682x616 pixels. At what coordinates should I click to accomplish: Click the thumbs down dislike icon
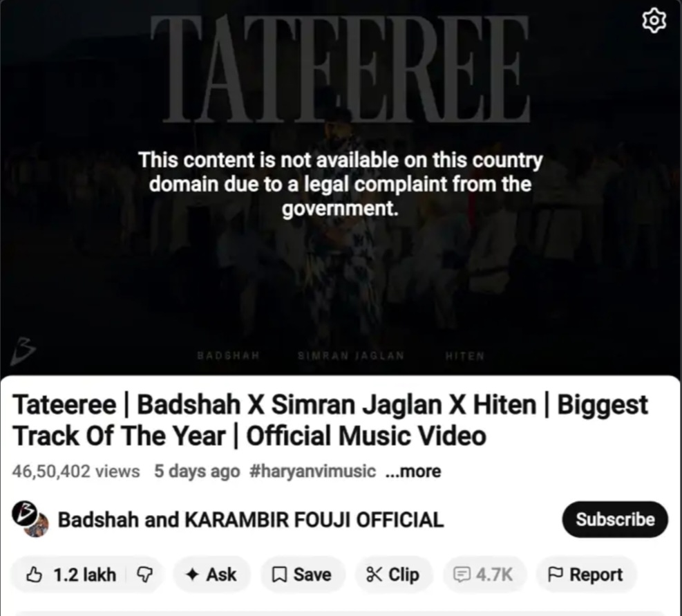(145, 575)
